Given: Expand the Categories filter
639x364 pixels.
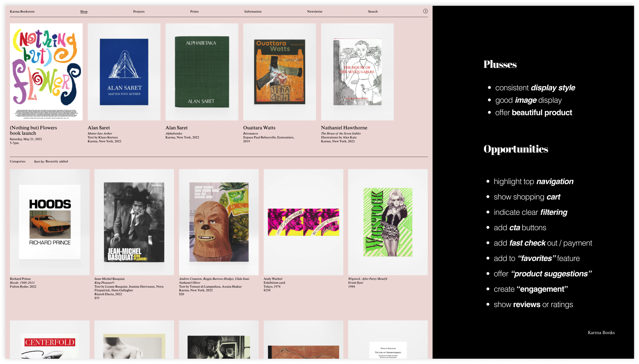Looking at the screenshot, I should 18,161.
